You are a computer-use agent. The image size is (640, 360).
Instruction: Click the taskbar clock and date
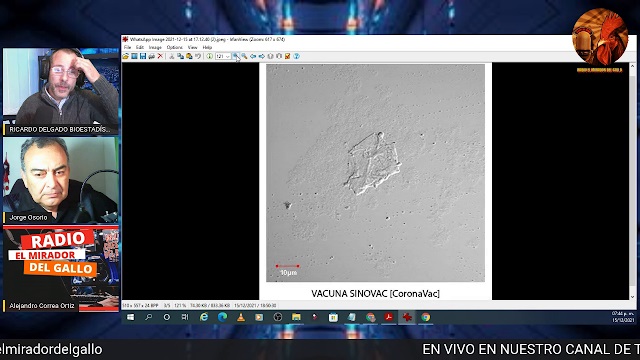tap(622, 317)
